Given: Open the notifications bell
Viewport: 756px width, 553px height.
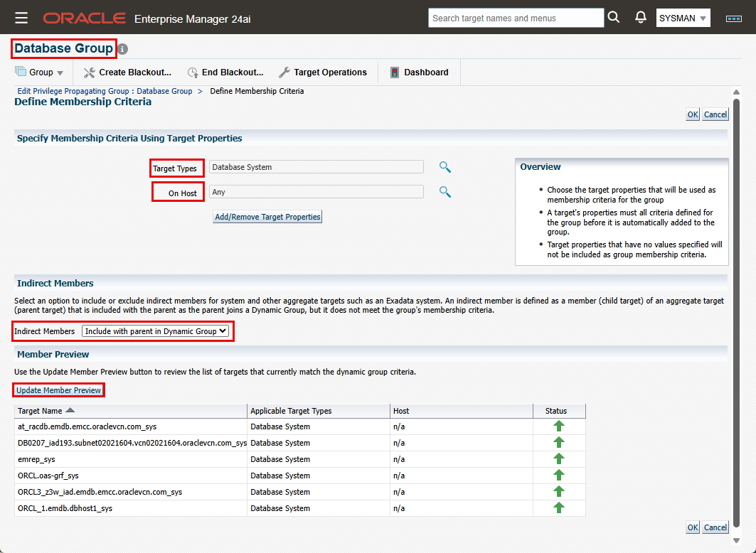Looking at the screenshot, I should (641, 18).
